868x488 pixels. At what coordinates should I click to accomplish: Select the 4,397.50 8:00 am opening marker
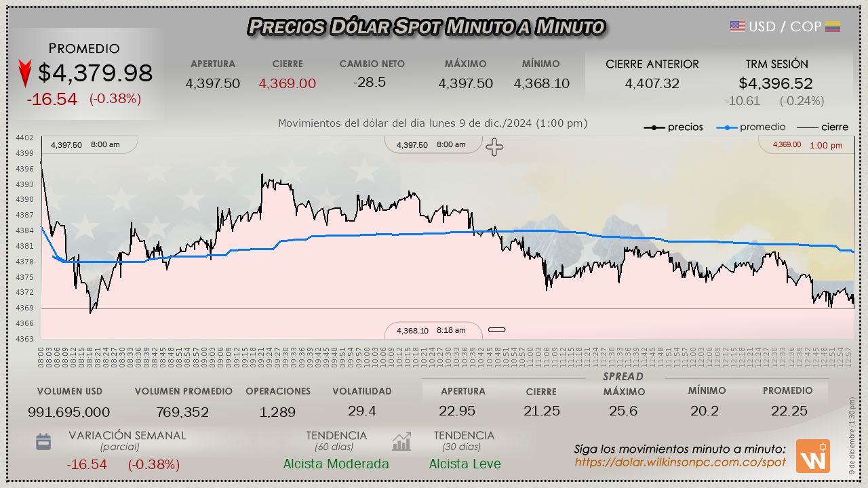click(x=85, y=145)
